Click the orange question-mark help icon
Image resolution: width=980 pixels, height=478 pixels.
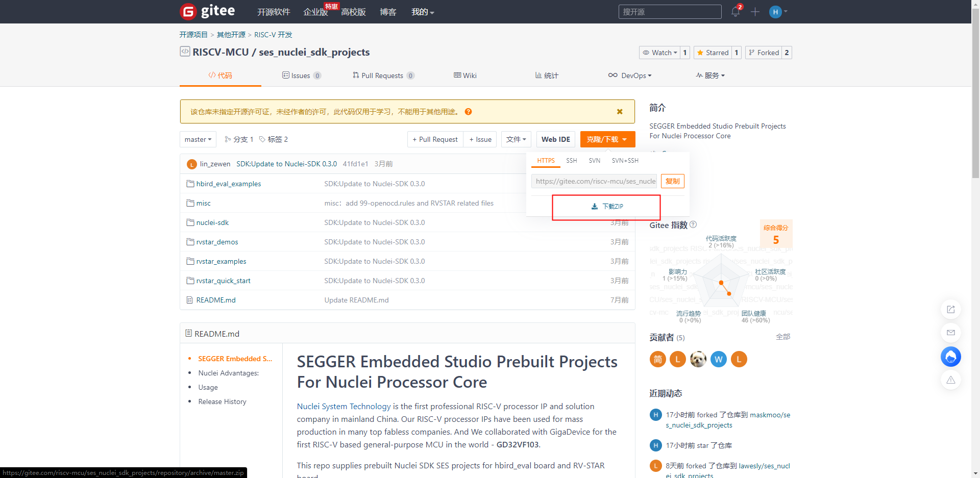(x=468, y=112)
